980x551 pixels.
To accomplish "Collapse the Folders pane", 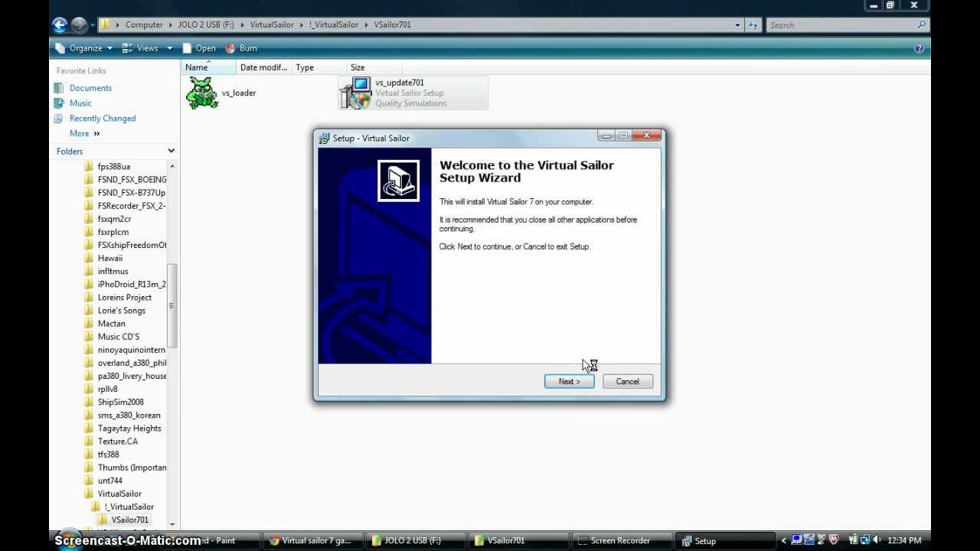I will 171,151.
